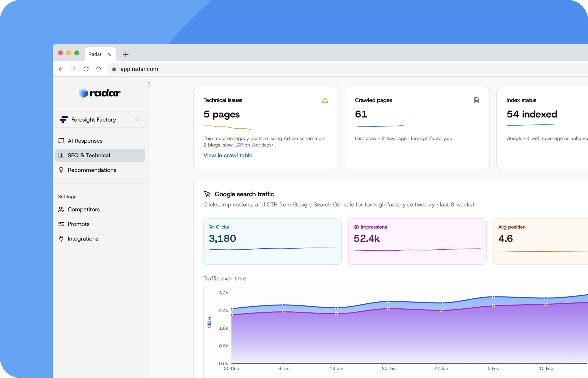The height and width of the screenshot is (378, 588).
Task: Collapse the sidebar with chevron button
Action: [149, 82]
